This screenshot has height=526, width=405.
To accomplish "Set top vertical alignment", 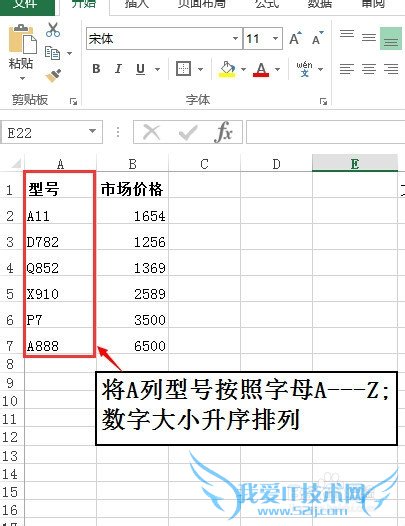I will [x=347, y=34].
